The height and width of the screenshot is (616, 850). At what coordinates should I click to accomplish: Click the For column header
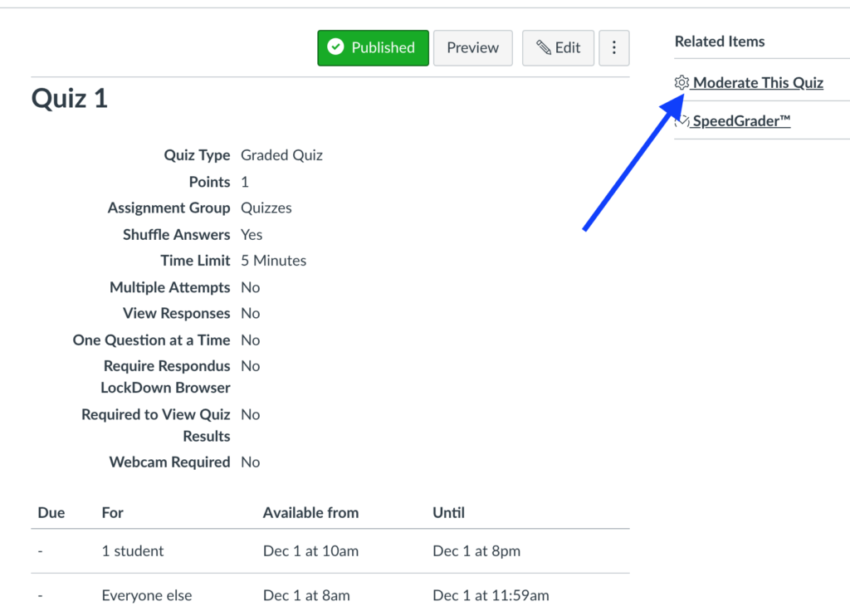coord(113,512)
